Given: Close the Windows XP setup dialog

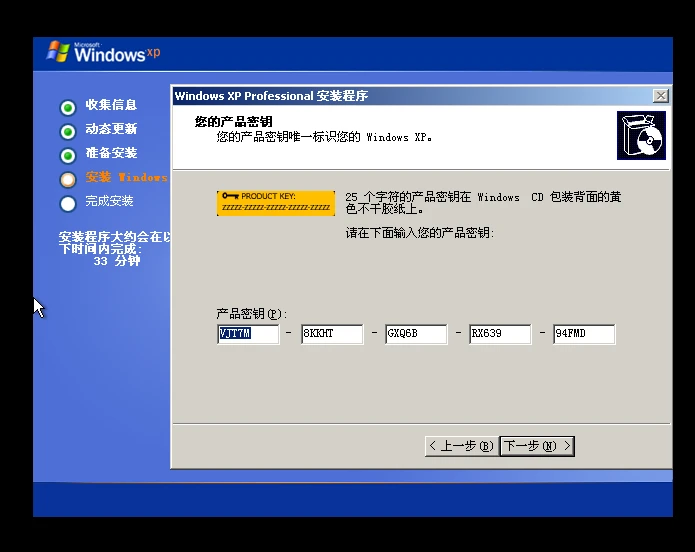Looking at the screenshot, I should click(x=661, y=96).
